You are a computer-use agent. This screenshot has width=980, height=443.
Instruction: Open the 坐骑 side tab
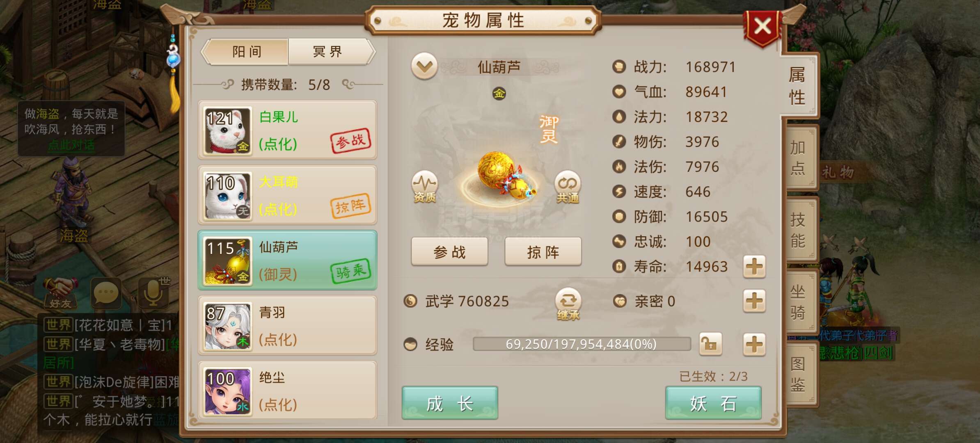coord(798,302)
